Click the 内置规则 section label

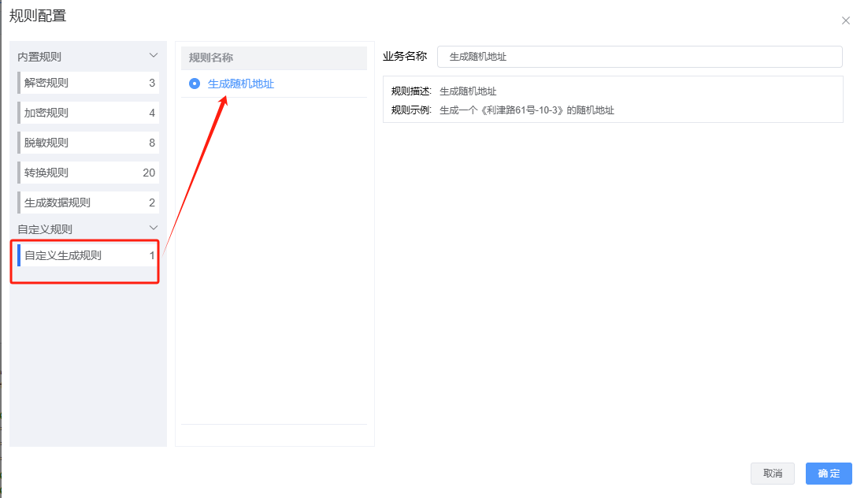pos(39,57)
